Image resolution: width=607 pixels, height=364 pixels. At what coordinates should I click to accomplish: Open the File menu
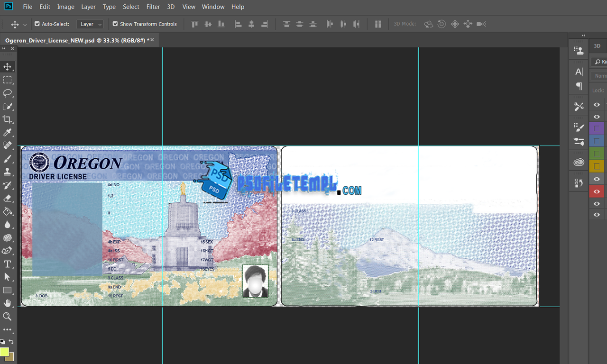click(28, 7)
